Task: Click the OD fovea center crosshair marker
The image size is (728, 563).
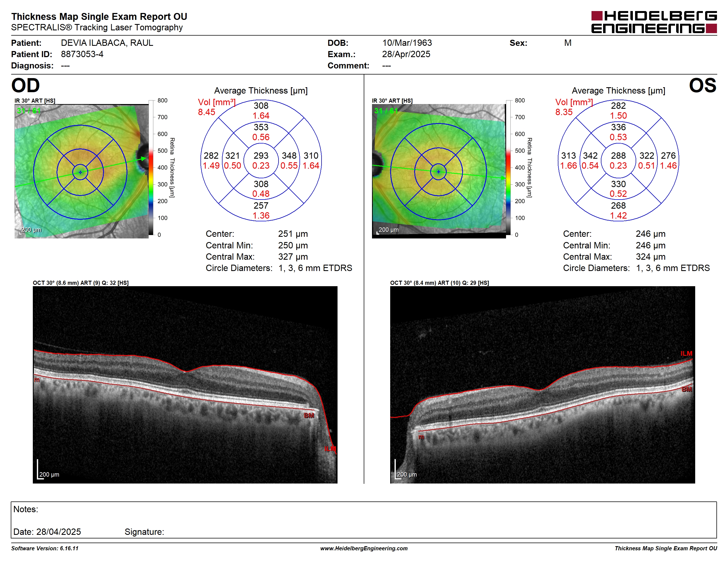Action: [x=80, y=172]
